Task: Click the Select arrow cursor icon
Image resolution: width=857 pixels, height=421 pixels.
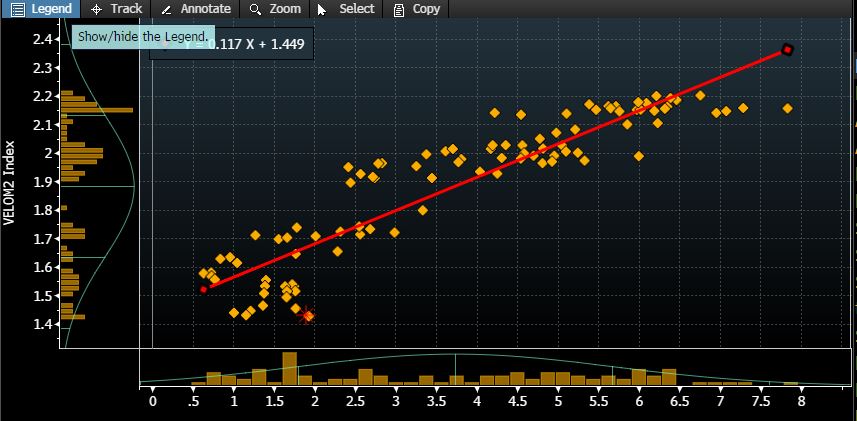Action: [x=322, y=9]
